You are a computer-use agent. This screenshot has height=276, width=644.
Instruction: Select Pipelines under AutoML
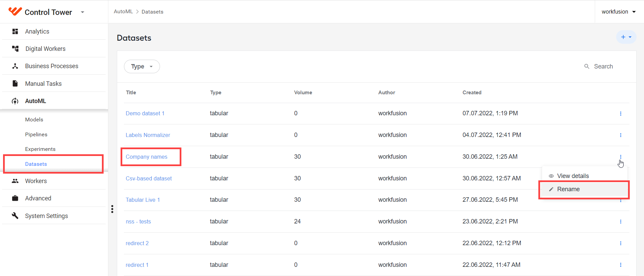(36, 135)
